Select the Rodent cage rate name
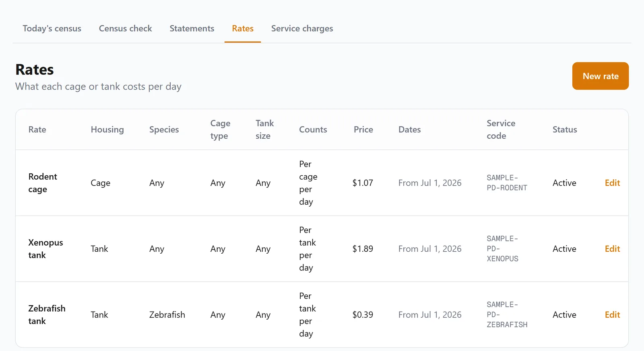Viewport: 644px width, 351px height. coord(43,183)
